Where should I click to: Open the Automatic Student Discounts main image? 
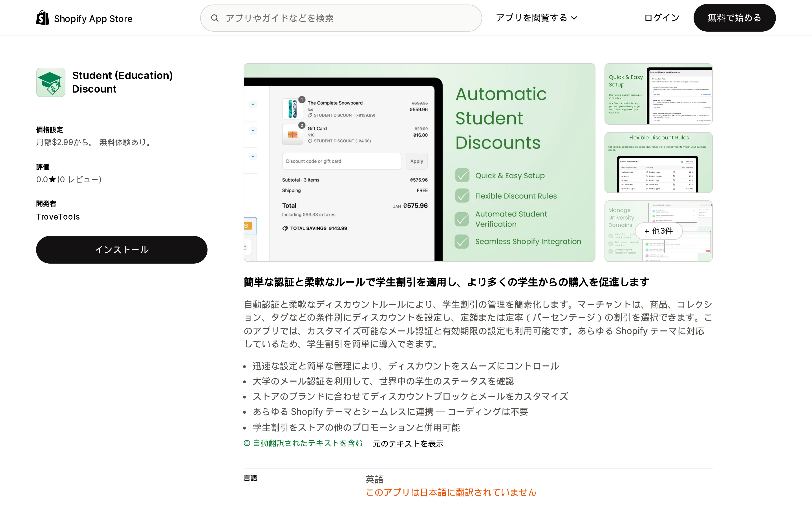tap(420, 163)
